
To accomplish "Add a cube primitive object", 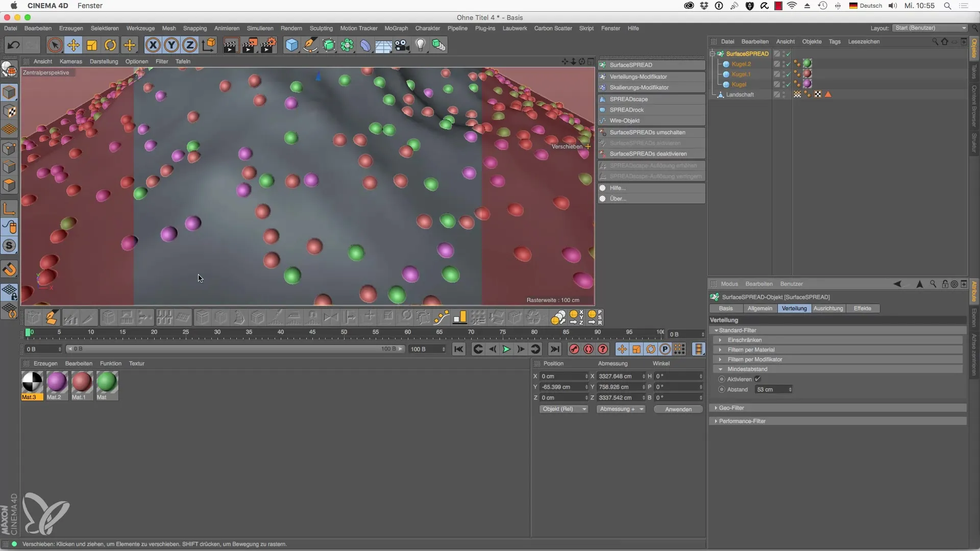I will pyautogui.click(x=291, y=45).
